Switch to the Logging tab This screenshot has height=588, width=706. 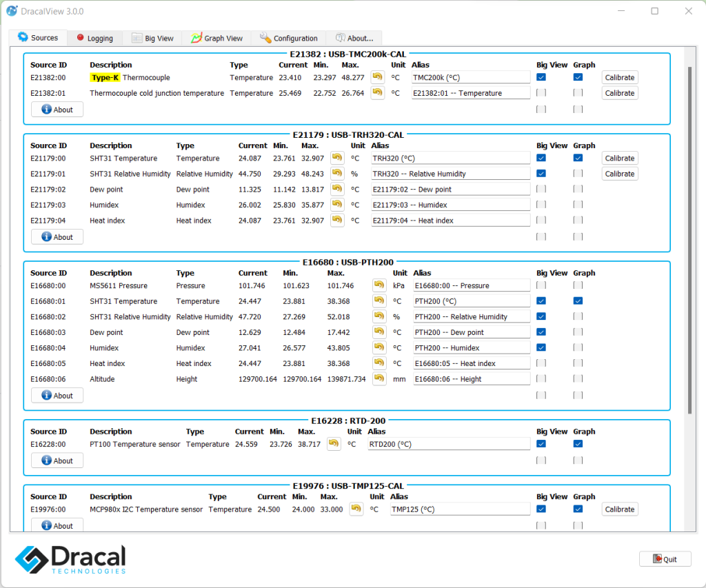pos(95,39)
